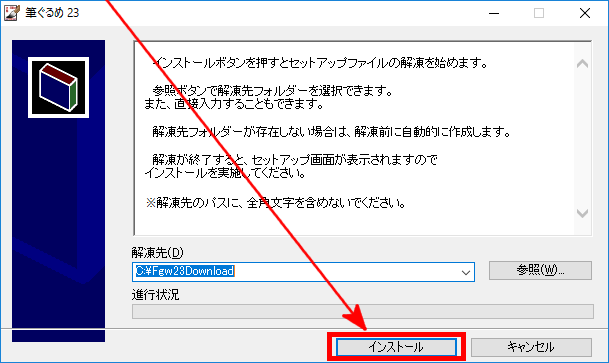609x363 pixels.
Task: Click the box package icon in the blue panel
Action: click(58, 87)
